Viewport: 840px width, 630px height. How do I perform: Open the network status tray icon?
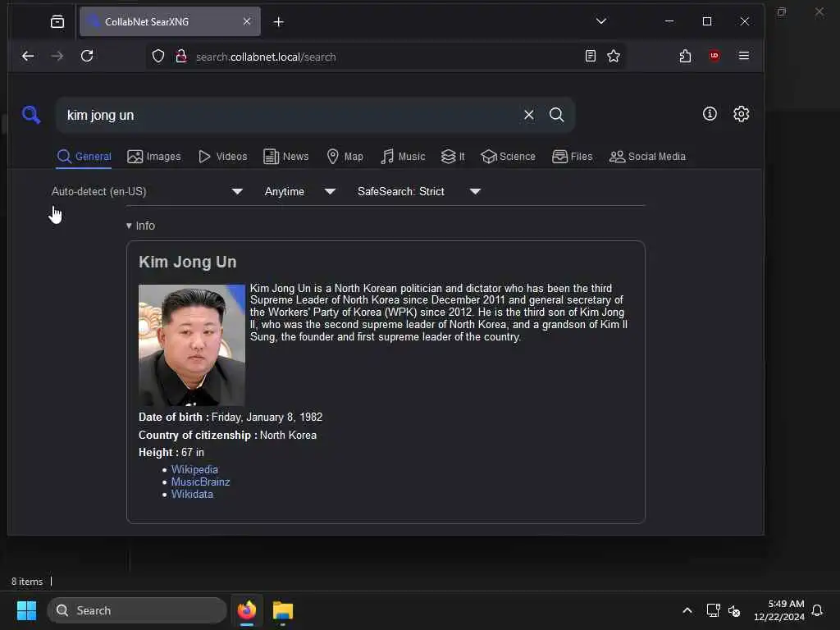tap(713, 610)
